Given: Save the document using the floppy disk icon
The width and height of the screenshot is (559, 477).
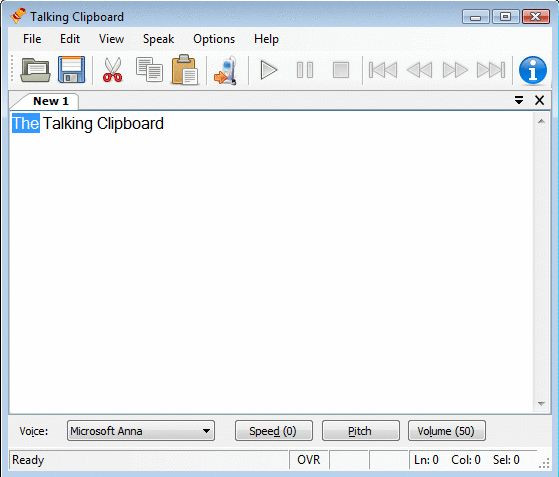Looking at the screenshot, I should click(71, 70).
